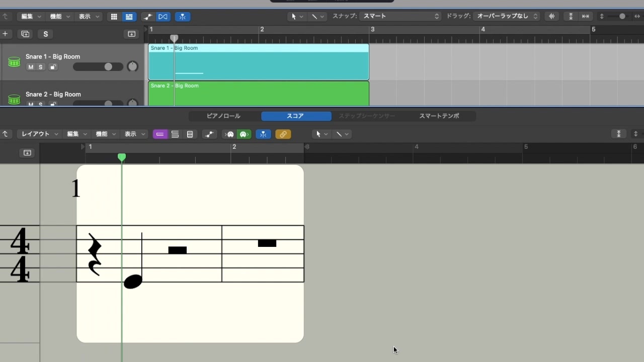Open the score editor pointer tool menu

(321, 134)
